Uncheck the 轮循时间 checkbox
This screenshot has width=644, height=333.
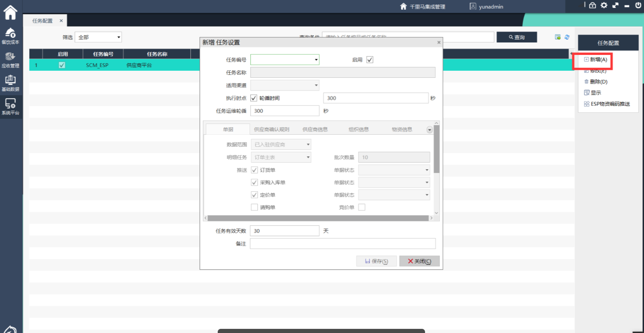click(x=254, y=98)
